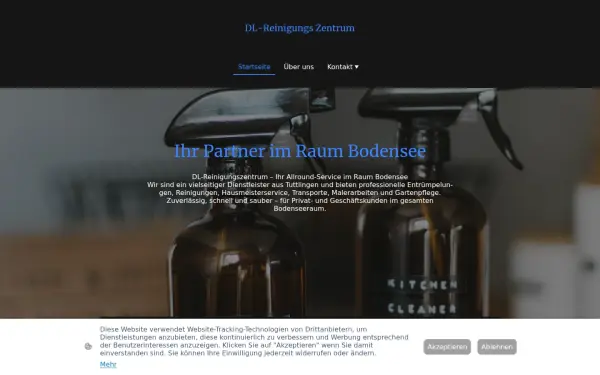Expand the Kontakt dropdown menu
This screenshot has width=600, height=375.
(343, 67)
